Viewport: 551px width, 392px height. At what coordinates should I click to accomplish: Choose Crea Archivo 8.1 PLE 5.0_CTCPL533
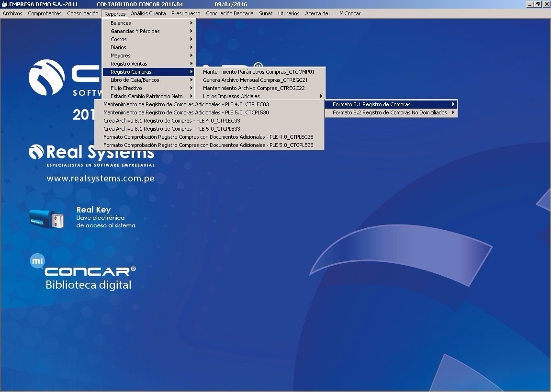209,129
